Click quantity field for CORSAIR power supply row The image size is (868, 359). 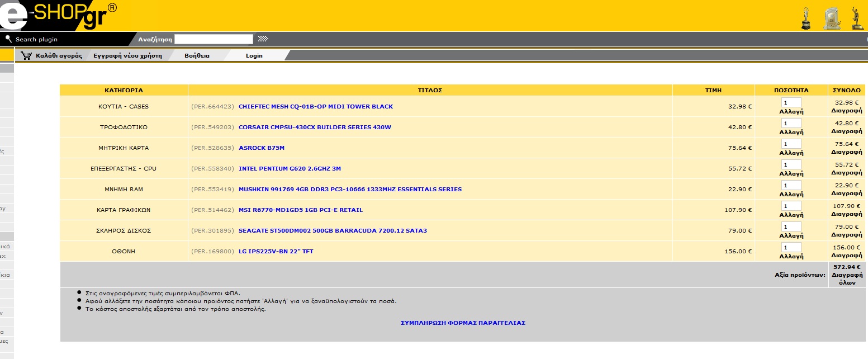(791, 123)
